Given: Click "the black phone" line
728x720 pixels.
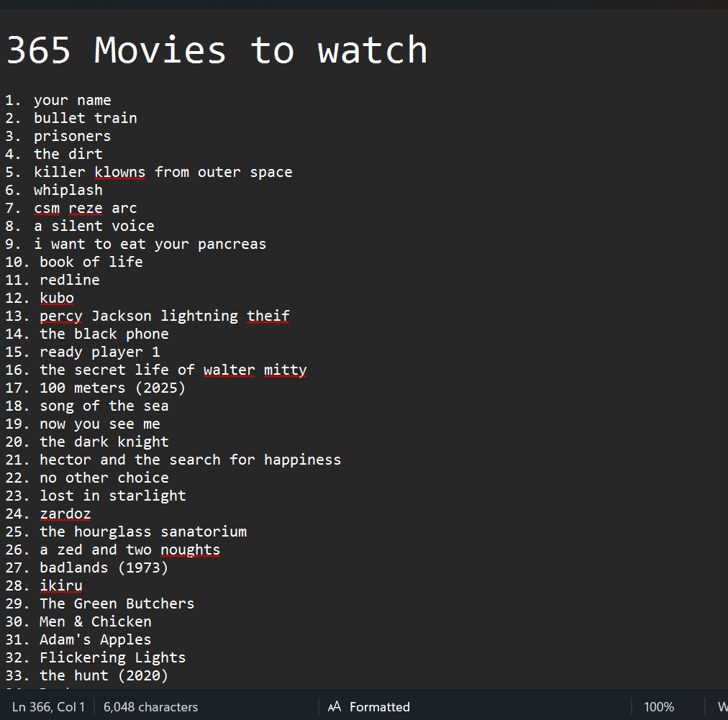Looking at the screenshot, I should pyautogui.click(x=104, y=334).
